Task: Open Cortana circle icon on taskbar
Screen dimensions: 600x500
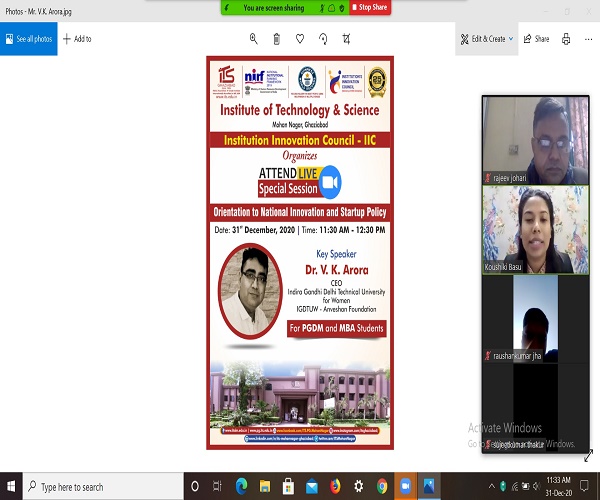Action: [195, 486]
